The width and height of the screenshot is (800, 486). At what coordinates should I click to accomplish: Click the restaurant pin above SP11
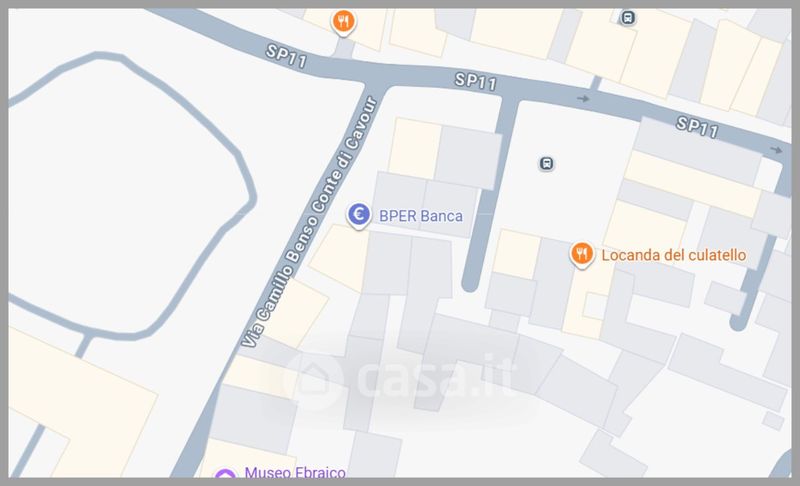(x=343, y=23)
